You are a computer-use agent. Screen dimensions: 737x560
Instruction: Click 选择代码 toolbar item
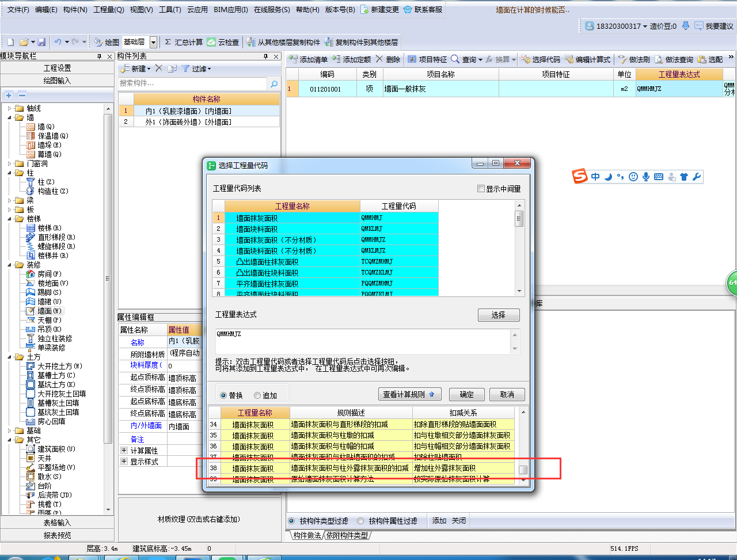(541, 59)
